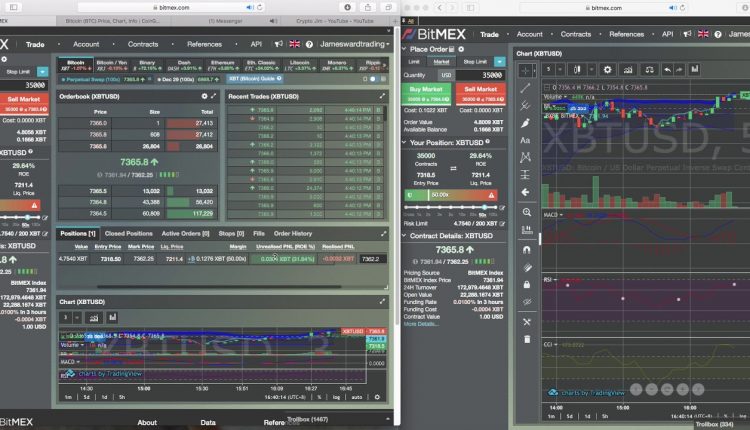The height and width of the screenshot is (430, 750).
Task: Expand the MACD indicator dropdown in right chart
Action: tap(561, 215)
